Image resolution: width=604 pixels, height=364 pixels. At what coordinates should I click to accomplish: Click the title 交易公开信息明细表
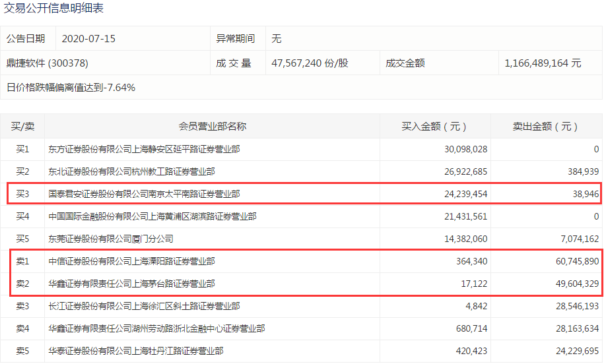pos(53,8)
